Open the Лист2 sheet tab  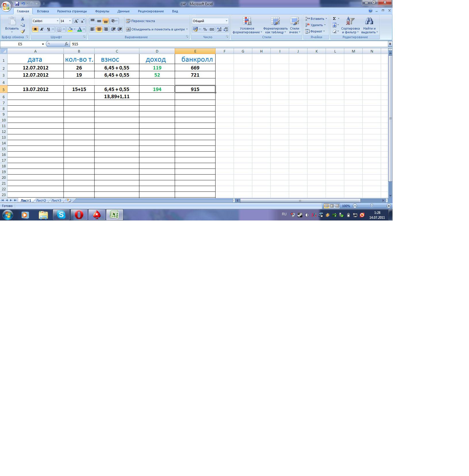(41, 201)
